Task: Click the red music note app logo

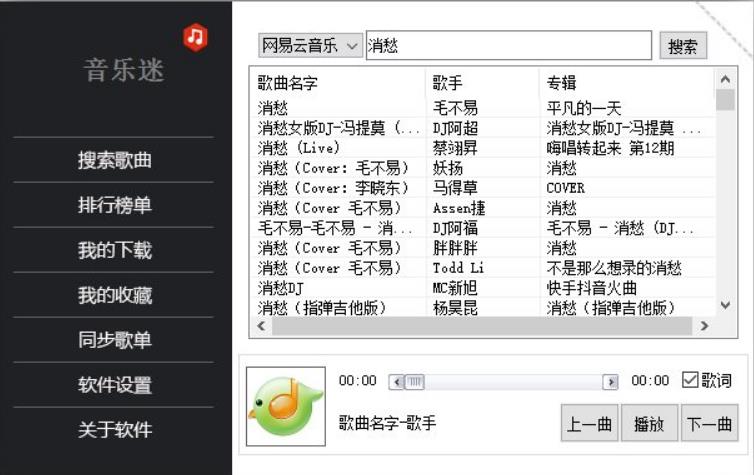Action: click(x=195, y=37)
